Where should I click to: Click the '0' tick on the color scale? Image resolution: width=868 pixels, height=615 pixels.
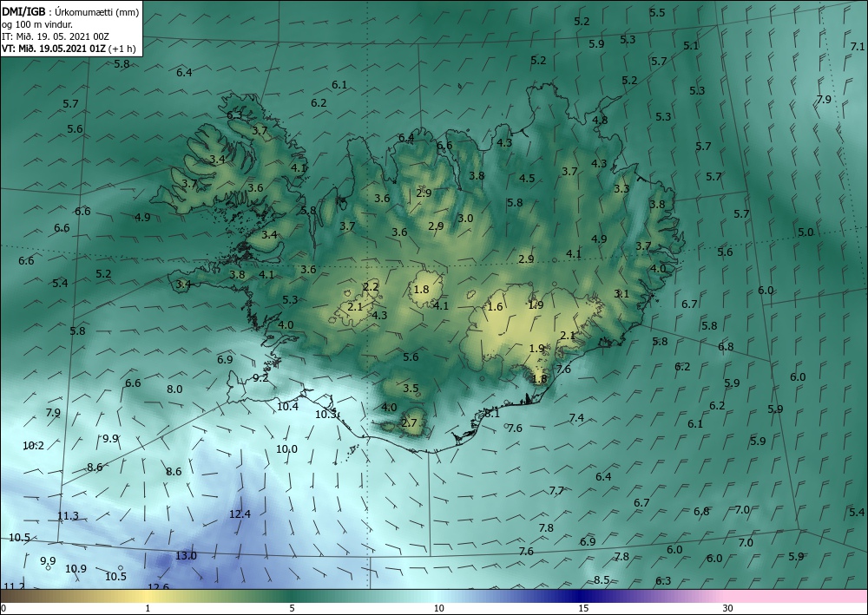click(x=3, y=608)
